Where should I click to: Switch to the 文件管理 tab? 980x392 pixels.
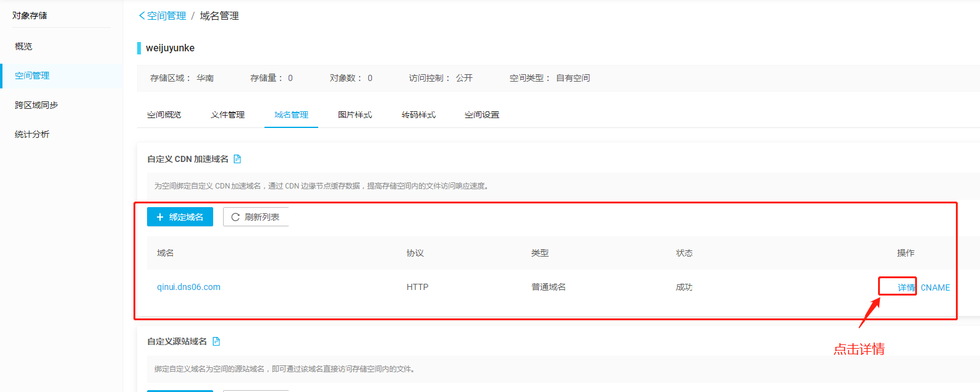point(228,115)
